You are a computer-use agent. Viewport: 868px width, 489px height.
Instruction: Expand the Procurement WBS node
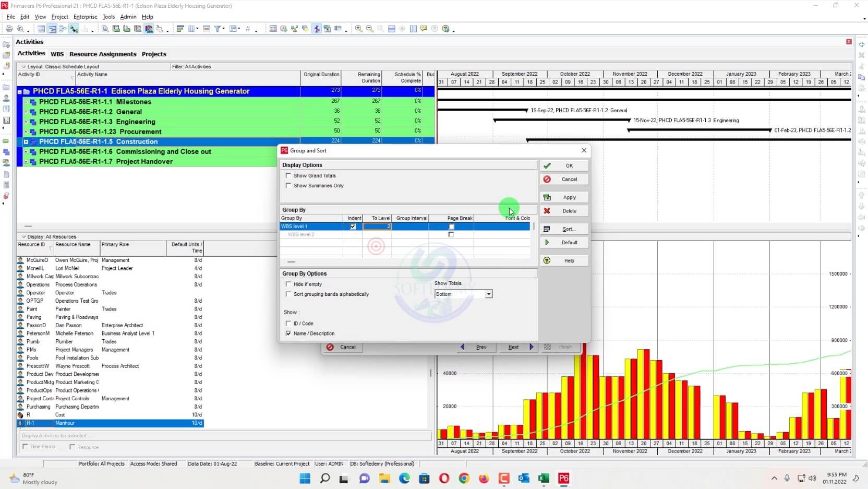click(x=26, y=132)
